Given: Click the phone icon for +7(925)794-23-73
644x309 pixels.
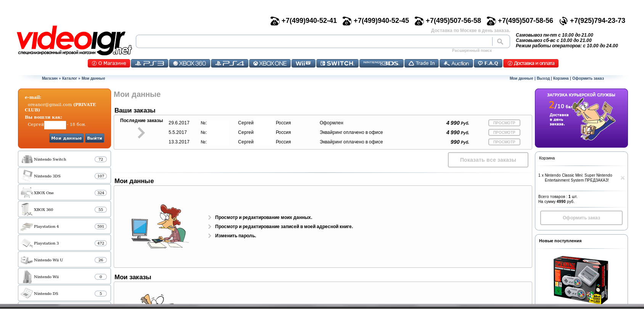Looking at the screenshot, I should (x=563, y=21).
